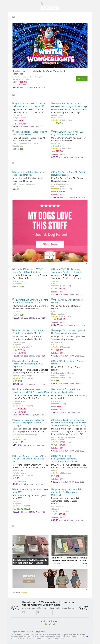Screen dimensions: 100x644
Task: Click AdChoices icon below left pillowcase ad
Action: coord(47,566)
